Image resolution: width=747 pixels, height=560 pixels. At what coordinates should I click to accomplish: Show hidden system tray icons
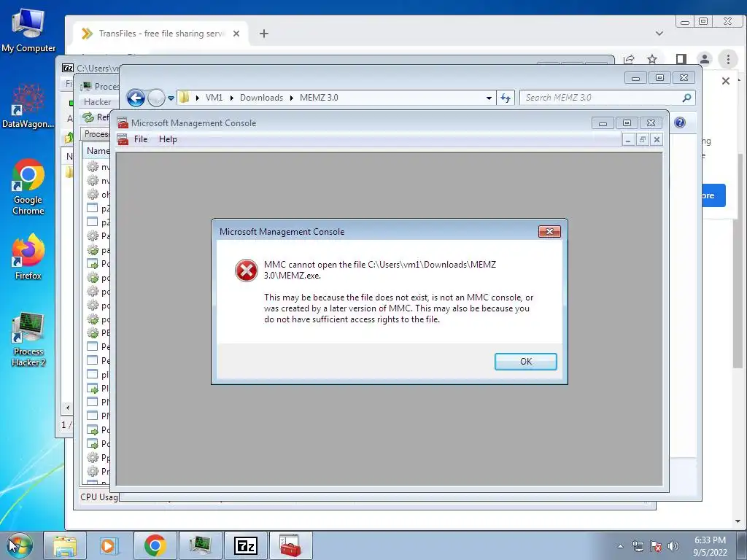click(x=620, y=546)
